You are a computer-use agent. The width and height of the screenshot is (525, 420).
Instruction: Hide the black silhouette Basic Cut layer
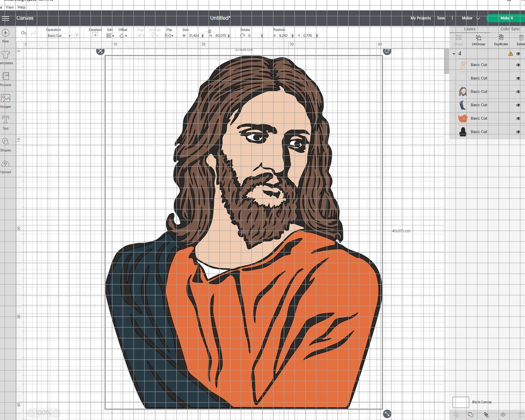click(x=518, y=131)
